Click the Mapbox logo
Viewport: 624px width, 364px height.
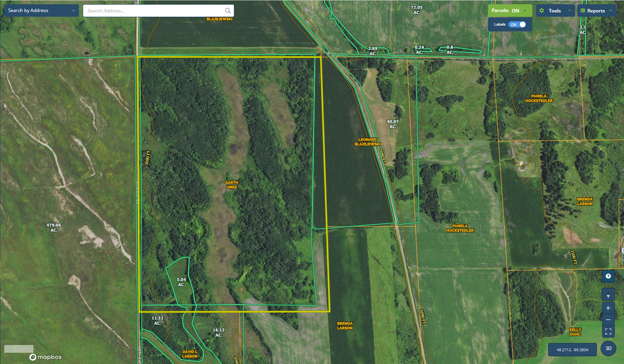(x=45, y=357)
